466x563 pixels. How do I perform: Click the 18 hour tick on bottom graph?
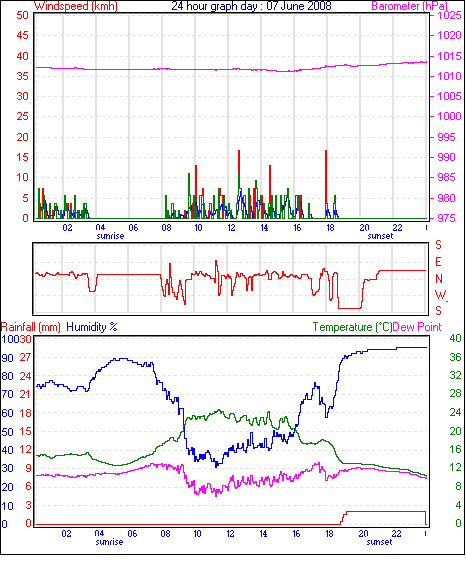(x=329, y=534)
